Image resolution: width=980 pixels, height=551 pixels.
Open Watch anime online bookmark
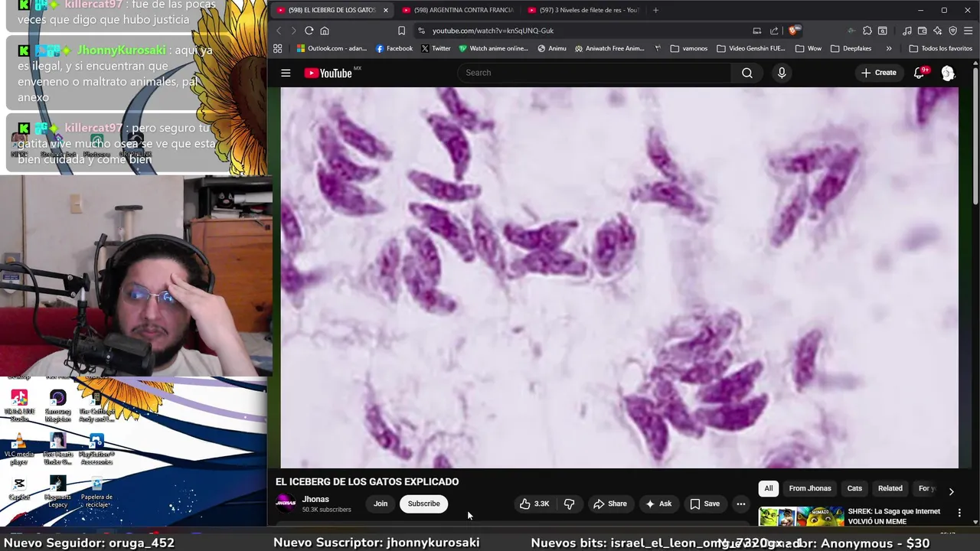(493, 48)
